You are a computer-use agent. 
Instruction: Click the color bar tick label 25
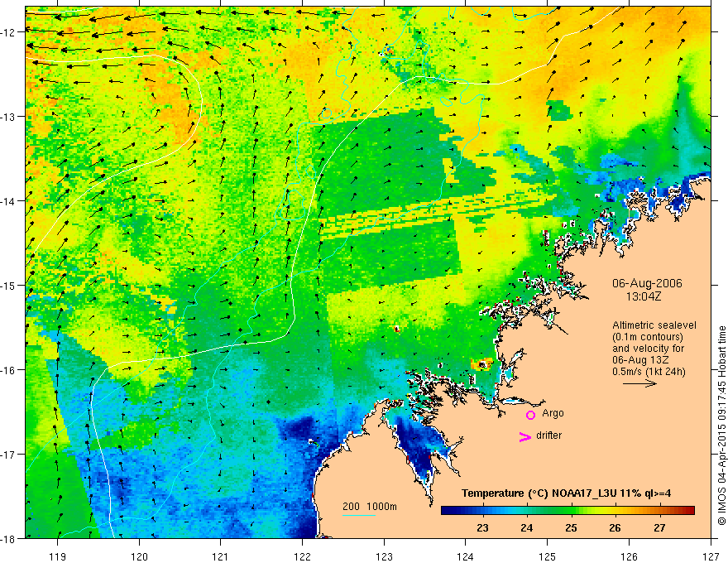571,527
